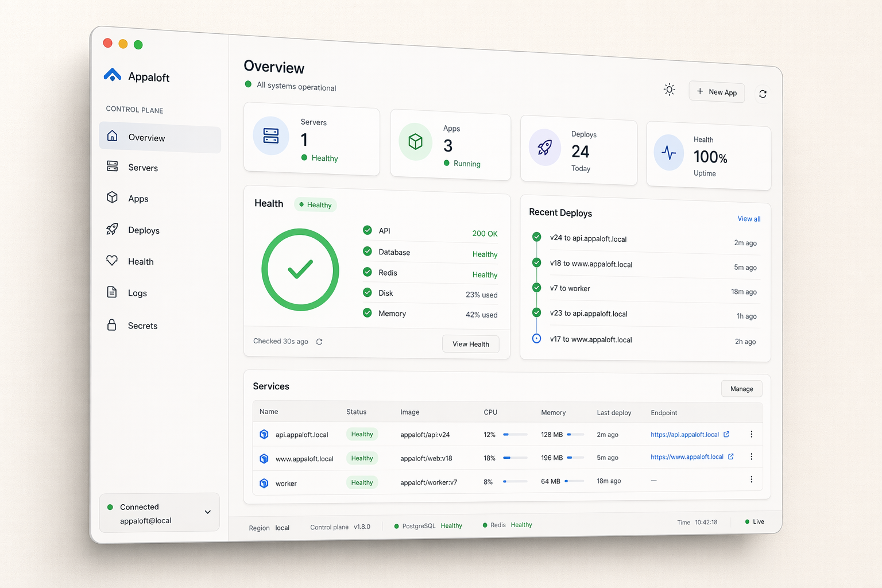Click the Manage button in Services panel
Screen dimensions: 882x588
coord(741,388)
